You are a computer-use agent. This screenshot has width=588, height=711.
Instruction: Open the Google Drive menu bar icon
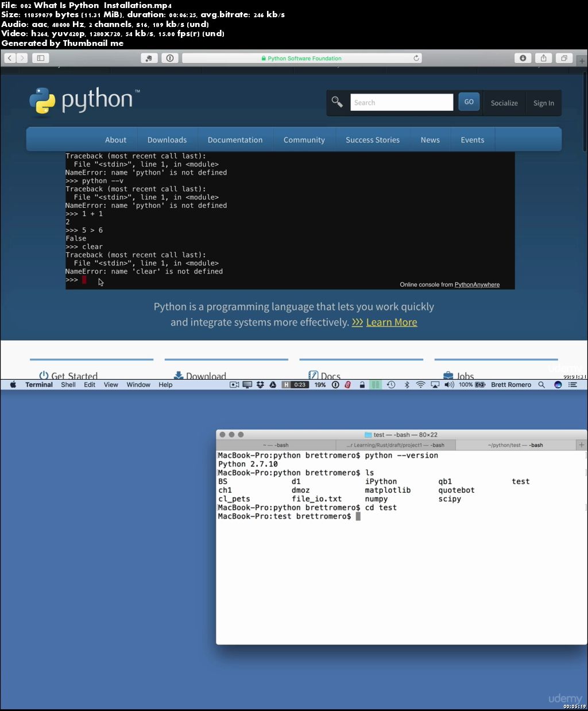[x=273, y=385]
